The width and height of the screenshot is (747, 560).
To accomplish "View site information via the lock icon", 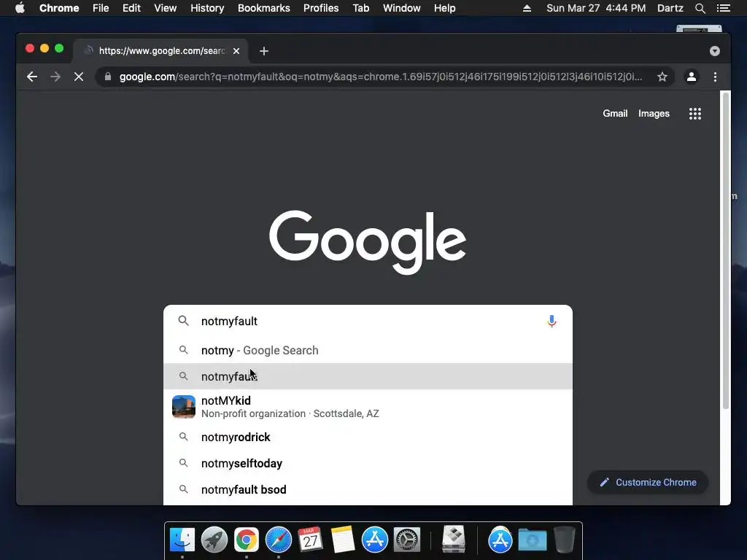I will point(108,77).
